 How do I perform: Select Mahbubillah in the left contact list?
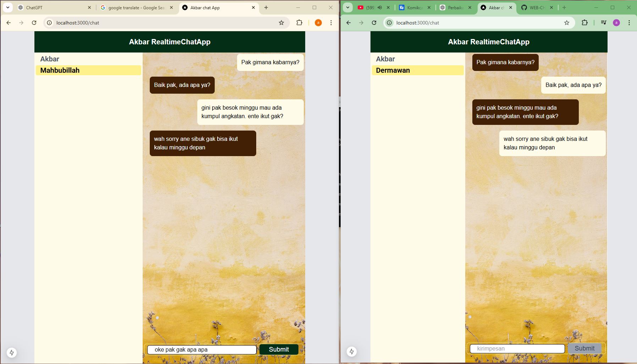pos(88,70)
